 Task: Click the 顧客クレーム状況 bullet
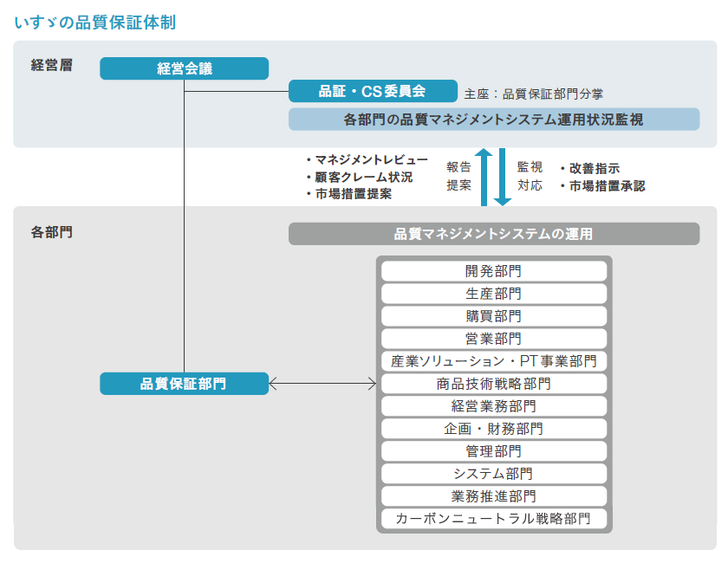point(360,177)
